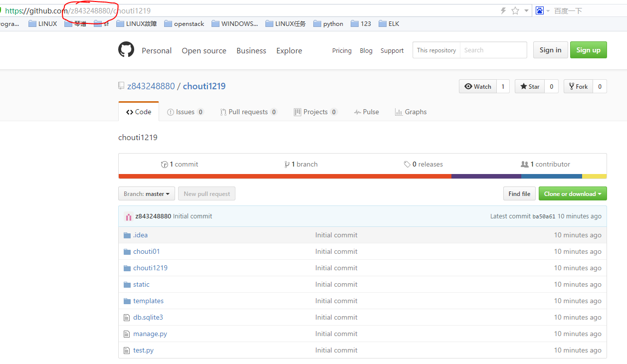Click the New pull request button

click(207, 193)
